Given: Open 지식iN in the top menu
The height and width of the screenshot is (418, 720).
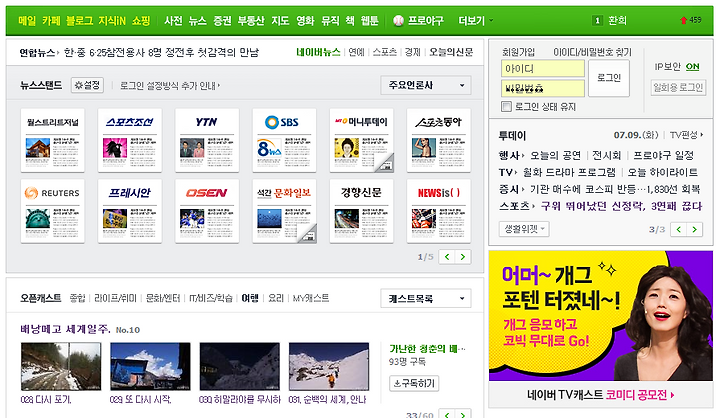Looking at the screenshot, I should pyautogui.click(x=112, y=21).
